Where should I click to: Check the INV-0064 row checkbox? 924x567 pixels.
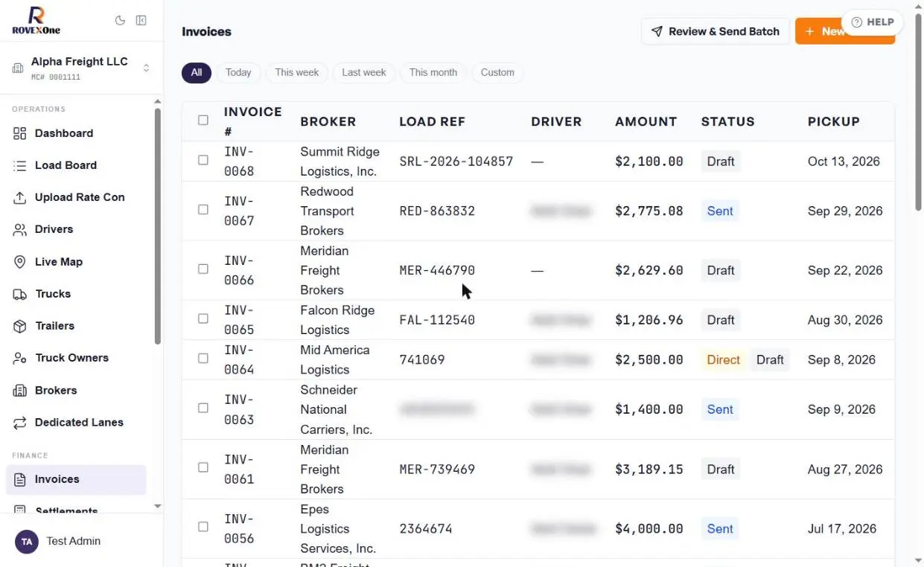203,359
